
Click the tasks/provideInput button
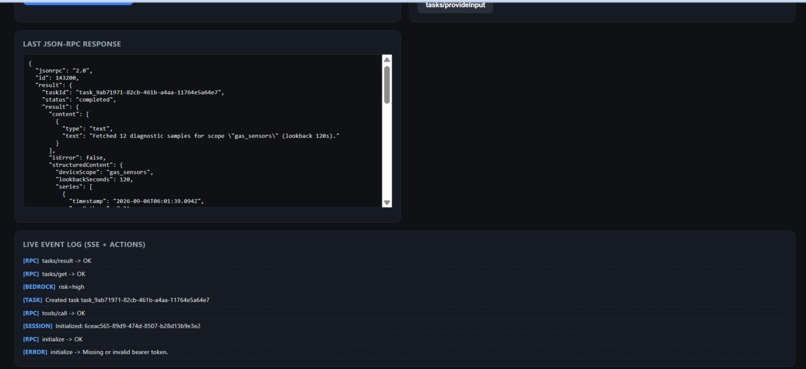pyautogui.click(x=455, y=5)
